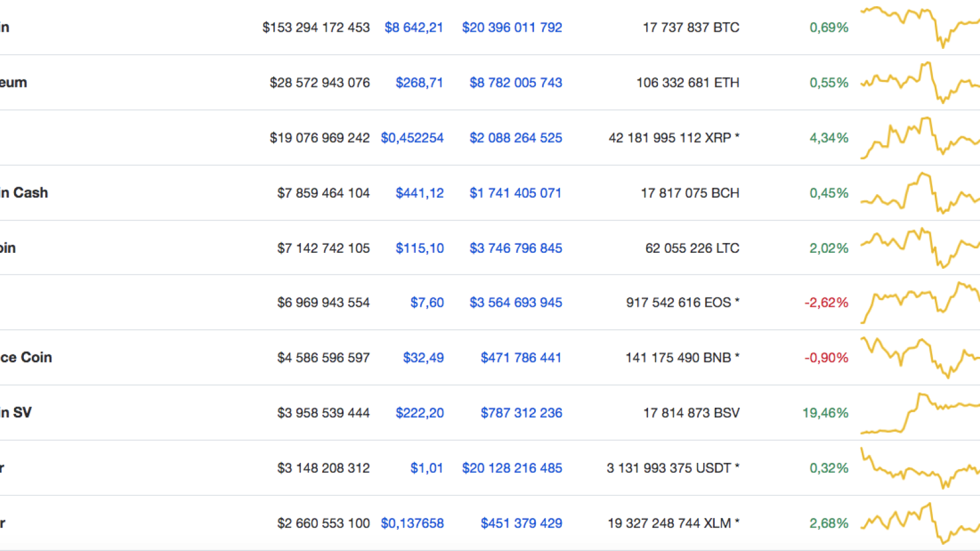Screen dimensions: 980x551
Task: Click the Stellar price $0,137658
Action: point(412,523)
